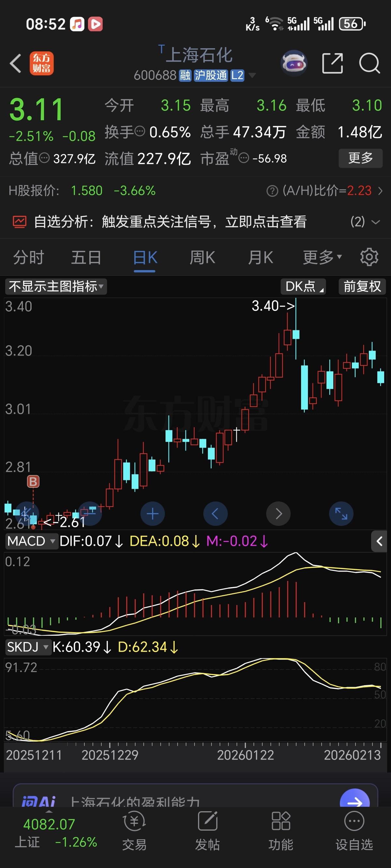This screenshot has width=391, height=868.
Task: Open the 发帖 post icon
Action: pyautogui.click(x=208, y=830)
